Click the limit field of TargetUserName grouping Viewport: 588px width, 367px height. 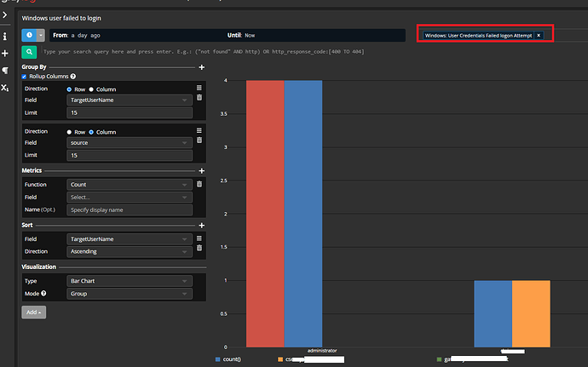[x=130, y=113]
